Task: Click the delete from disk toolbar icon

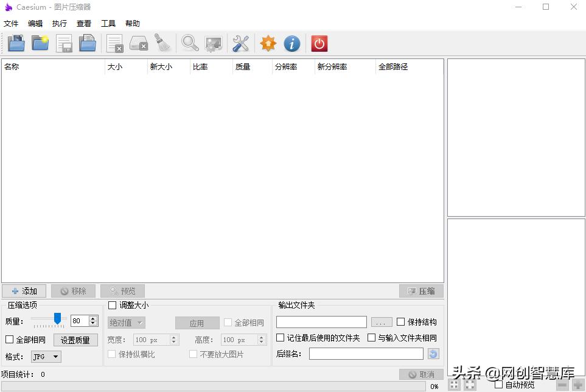Action: 139,43
